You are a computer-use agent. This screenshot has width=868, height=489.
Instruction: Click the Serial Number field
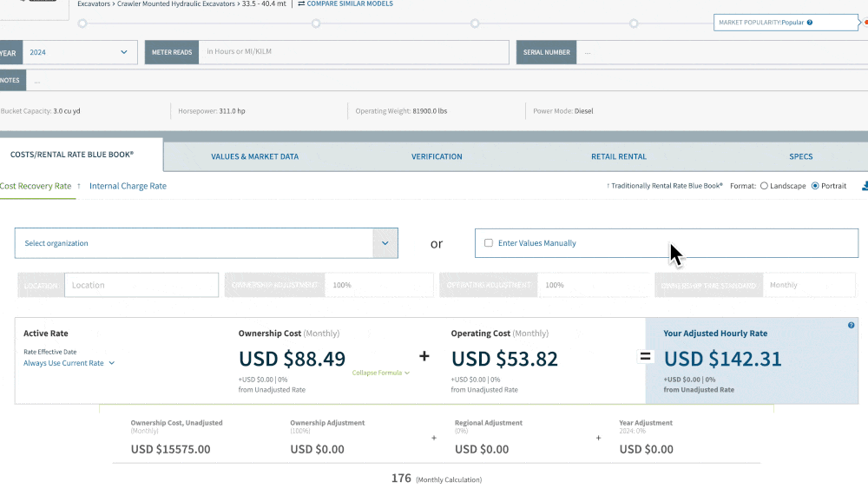pyautogui.click(x=722, y=53)
